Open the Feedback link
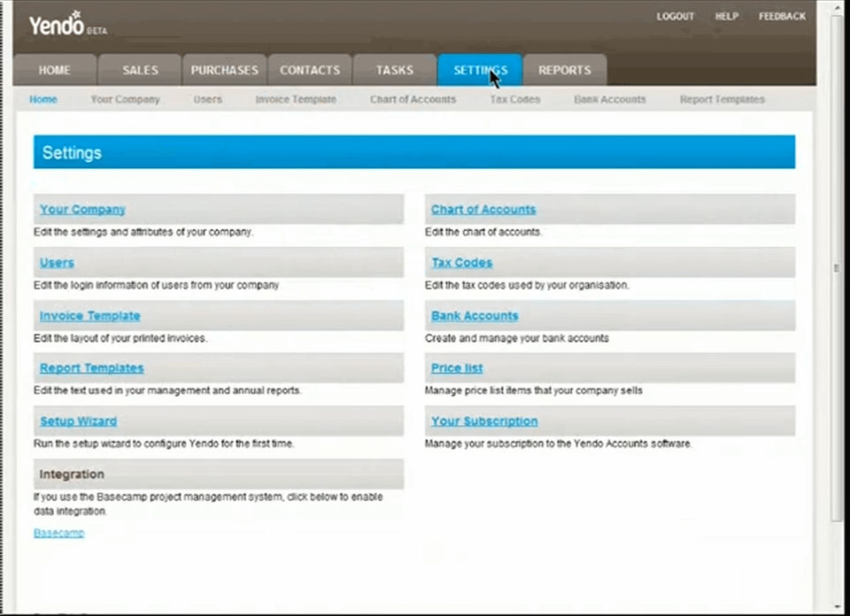The width and height of the screenshot is (850, 616). [x=782, y=16]
